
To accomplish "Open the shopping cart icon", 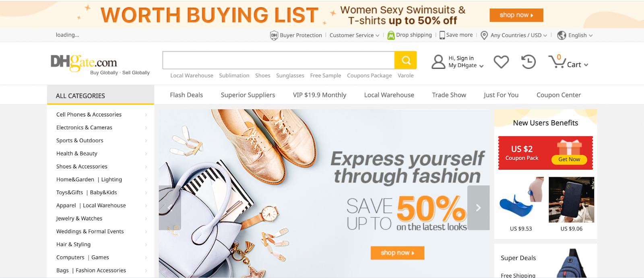I will (x=557, y=62).
